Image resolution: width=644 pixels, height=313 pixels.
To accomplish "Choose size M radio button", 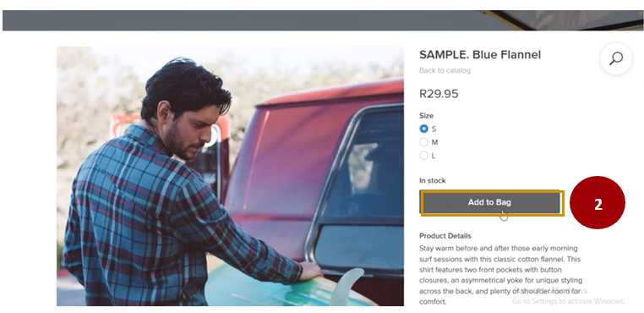I will (424, 142).
